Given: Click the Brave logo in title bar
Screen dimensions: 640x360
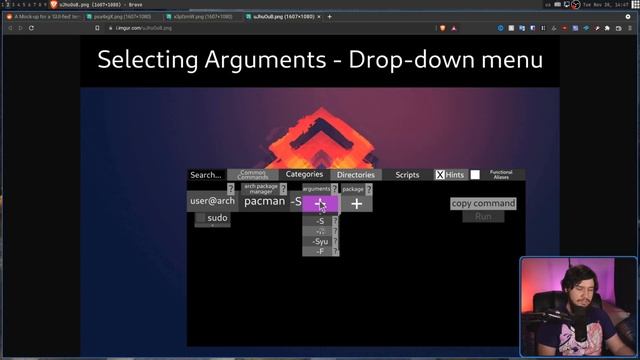Looking at the screenshot, I should [53, 4].
